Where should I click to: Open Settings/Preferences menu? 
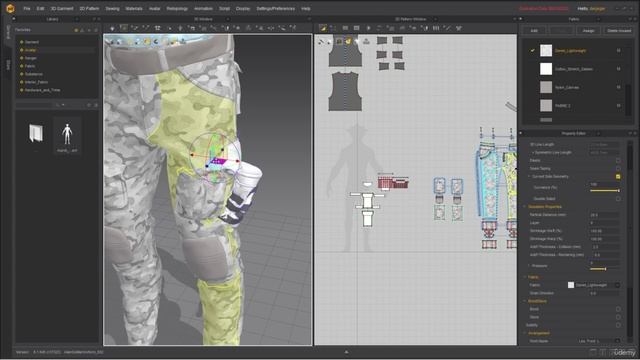276,9
